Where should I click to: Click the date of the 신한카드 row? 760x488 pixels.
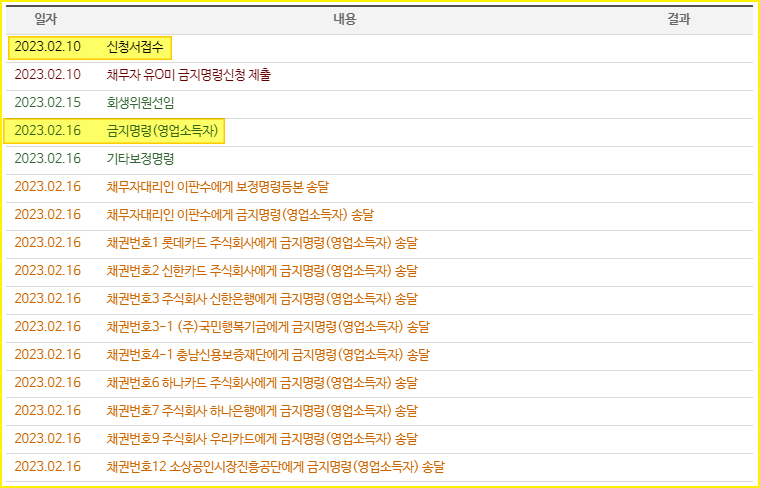pyautogui.click(x=48, y=271)
